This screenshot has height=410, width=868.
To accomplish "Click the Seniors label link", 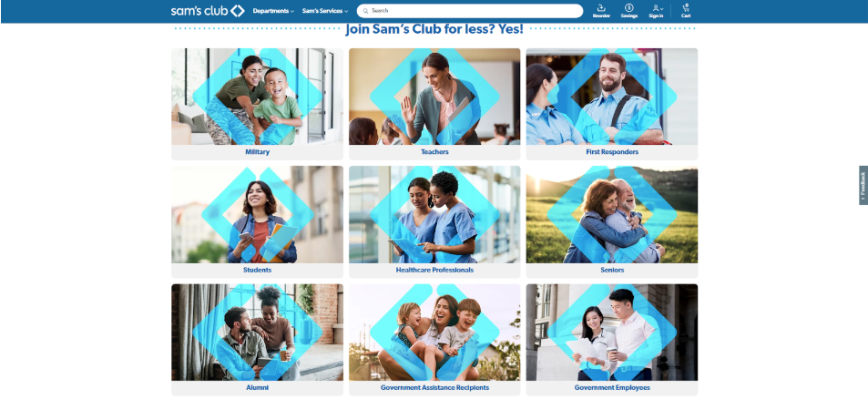I will [612, 270].
